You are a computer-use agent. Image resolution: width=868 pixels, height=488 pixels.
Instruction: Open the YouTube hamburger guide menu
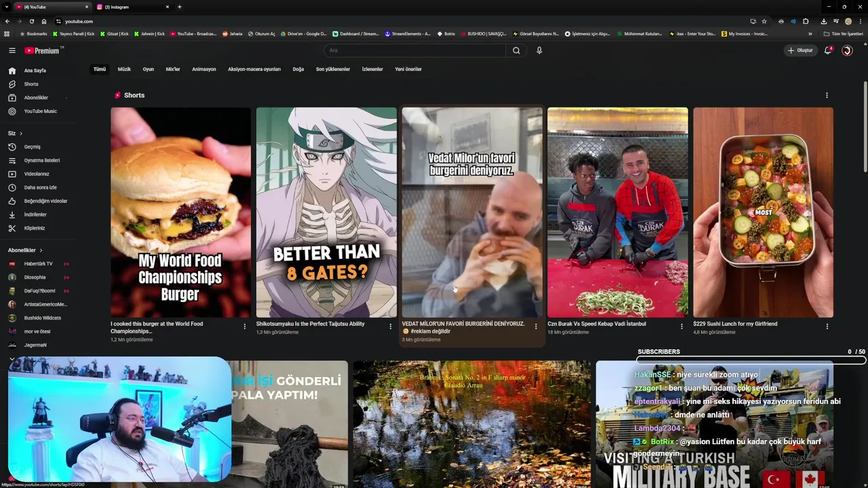[12, 50]
